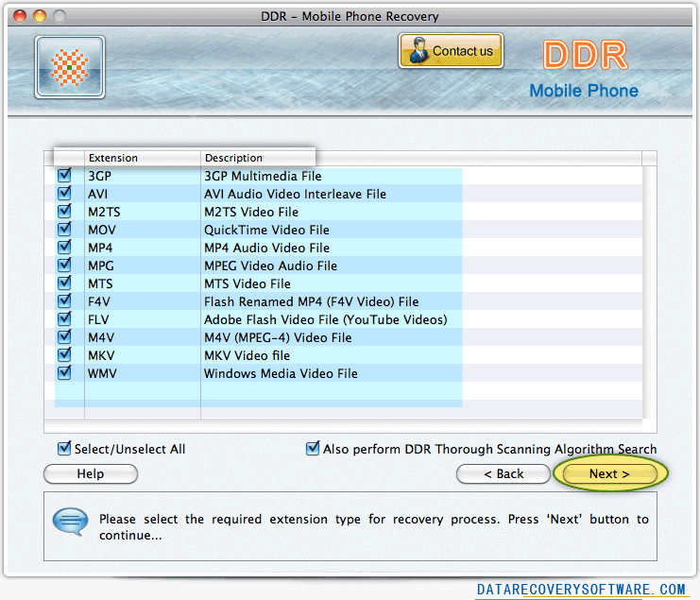The width and height of the screenshot is (700, 600).
Task: Select 'Adobe Flash Video File (YouTube Videos)'
Action: click(x=326, y=319)
